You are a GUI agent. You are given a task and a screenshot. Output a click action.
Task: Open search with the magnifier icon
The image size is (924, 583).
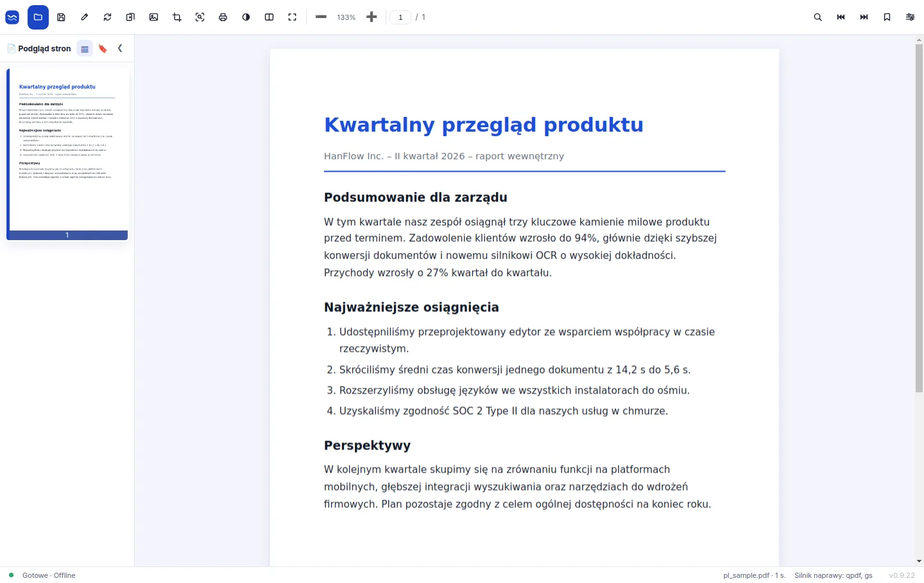817,17
